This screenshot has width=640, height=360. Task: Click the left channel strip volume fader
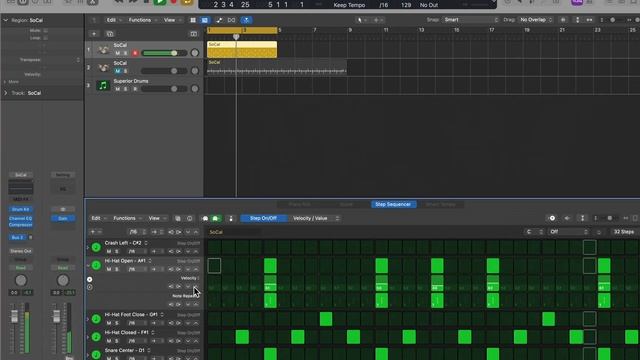click(14, 316)
